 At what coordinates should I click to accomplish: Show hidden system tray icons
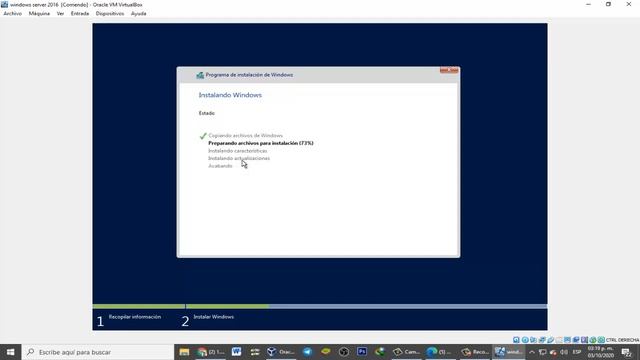[x=531, y=352]
